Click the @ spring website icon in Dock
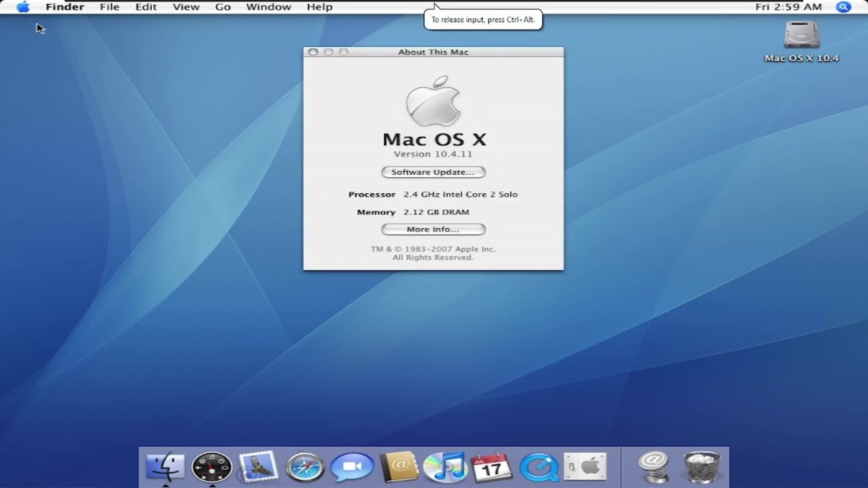Screen dimensions: 868x488 tap(655, 467)
